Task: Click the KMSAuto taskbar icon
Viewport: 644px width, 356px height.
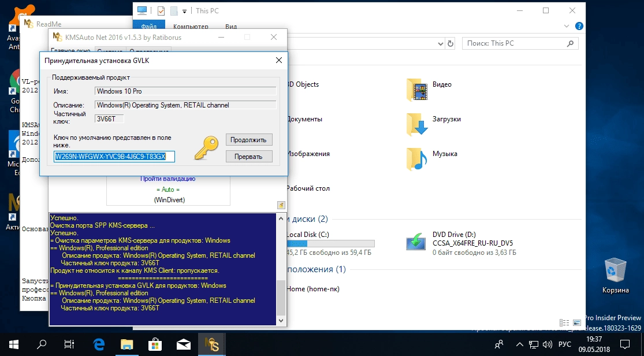Action: coord(211,344)
